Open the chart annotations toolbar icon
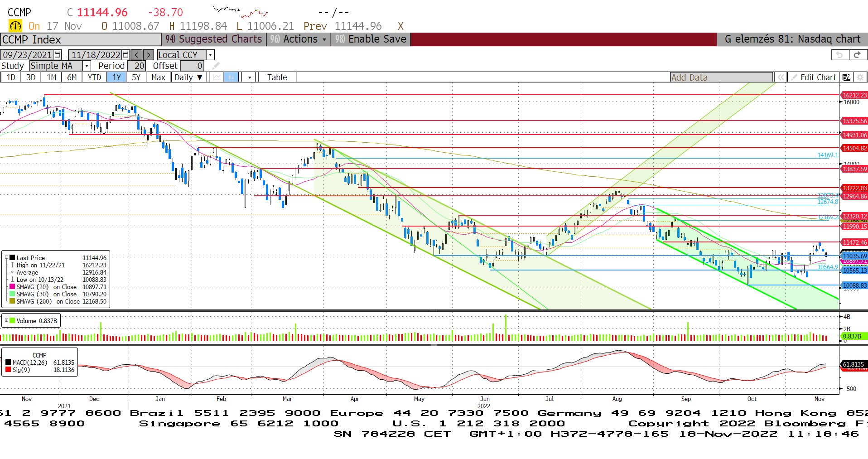 pos(846,77)
